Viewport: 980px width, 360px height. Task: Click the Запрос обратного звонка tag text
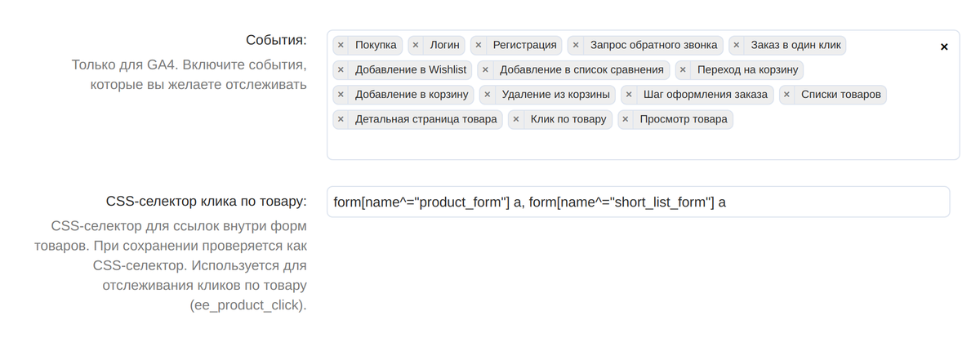653,45
